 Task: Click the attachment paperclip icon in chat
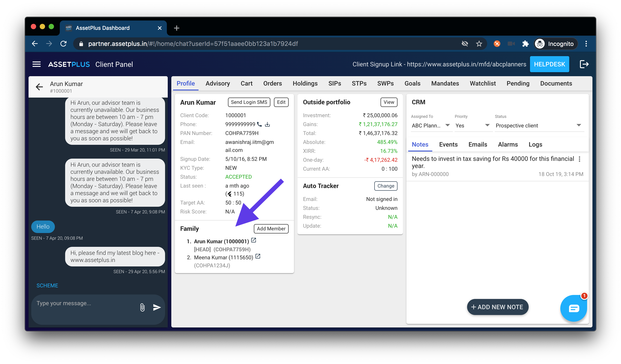[x=142, y=307]
